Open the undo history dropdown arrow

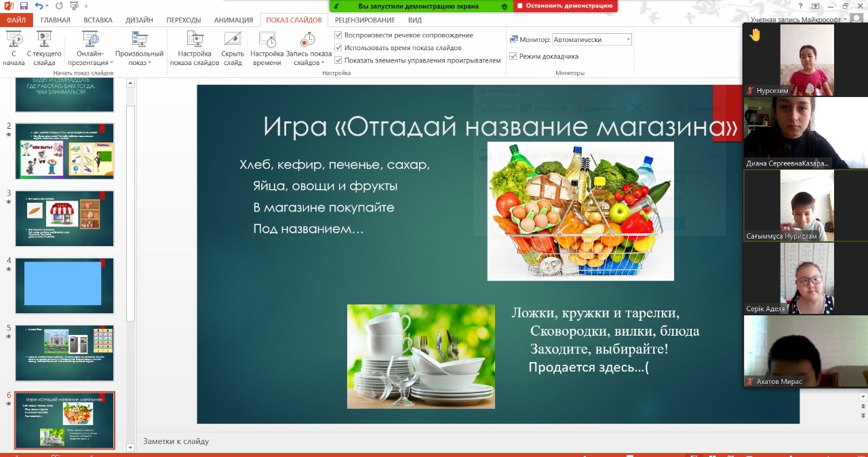click(x=47, y=6)
